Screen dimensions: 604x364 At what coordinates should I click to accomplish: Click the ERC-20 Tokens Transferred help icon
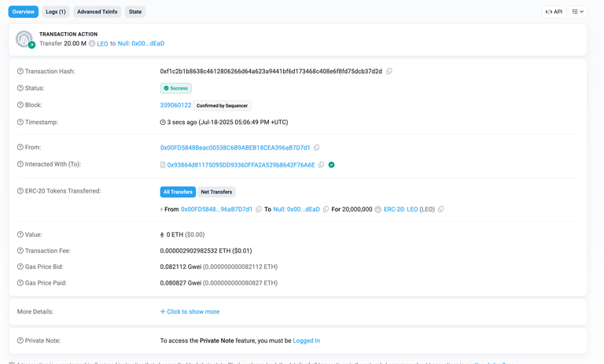click(x=20, y=191)
